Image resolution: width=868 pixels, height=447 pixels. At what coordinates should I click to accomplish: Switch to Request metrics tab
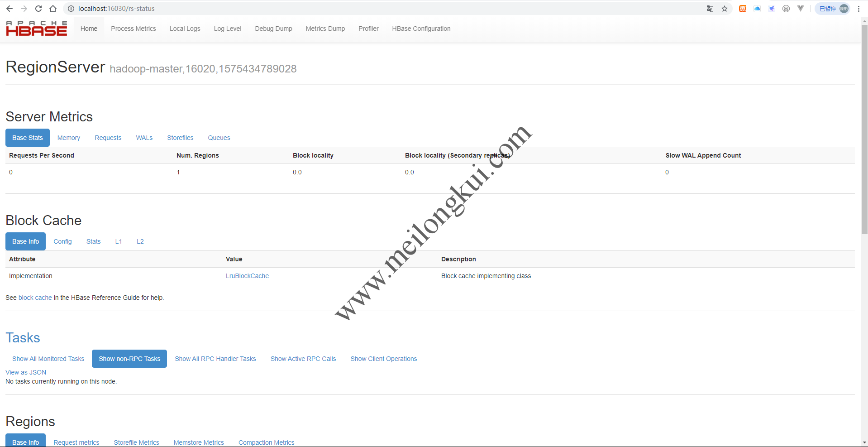[76, 442]
